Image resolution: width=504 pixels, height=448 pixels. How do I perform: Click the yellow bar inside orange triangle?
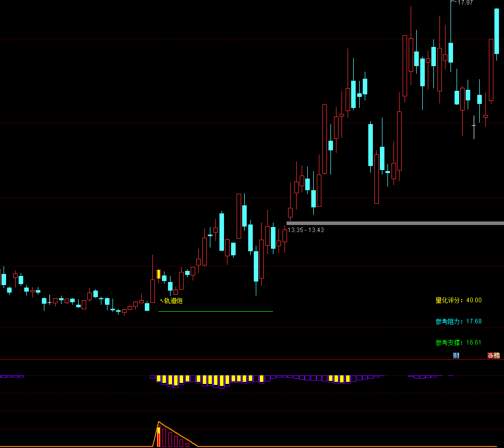158,437
